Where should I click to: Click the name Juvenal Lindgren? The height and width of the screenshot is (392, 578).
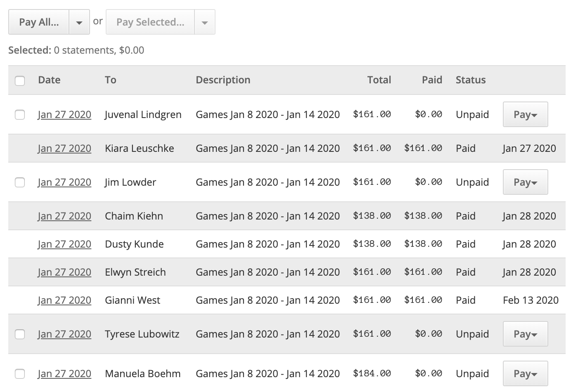click(x=143, y=114)
